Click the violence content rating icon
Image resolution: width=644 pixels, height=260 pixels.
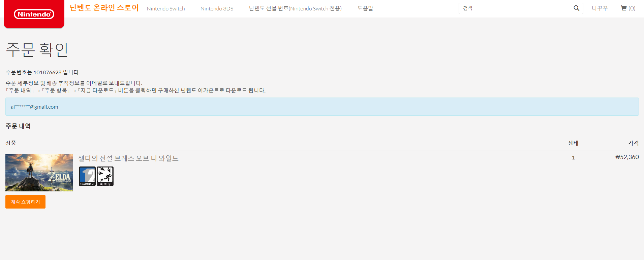105,176
